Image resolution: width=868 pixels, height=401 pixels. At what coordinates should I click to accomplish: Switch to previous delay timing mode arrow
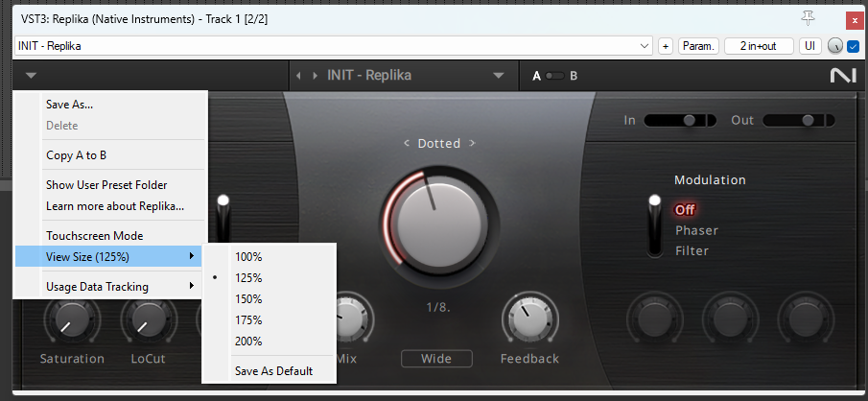tap(407, 144)
